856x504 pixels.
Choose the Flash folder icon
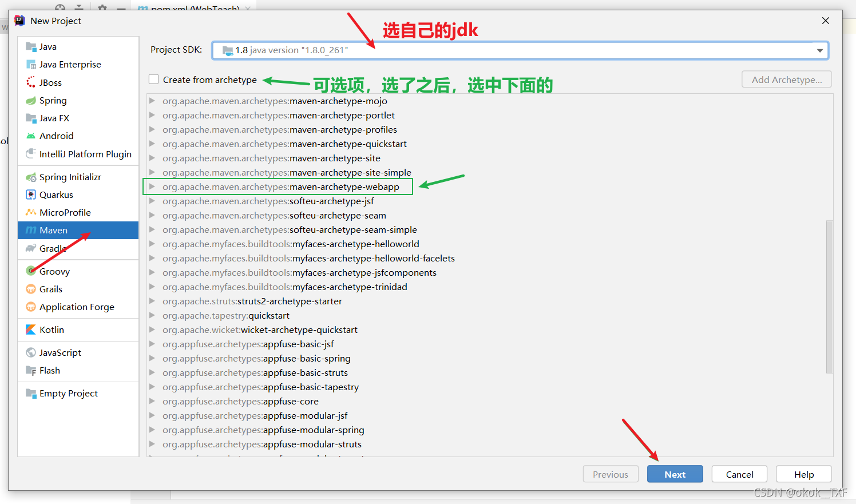coord(31,371)
